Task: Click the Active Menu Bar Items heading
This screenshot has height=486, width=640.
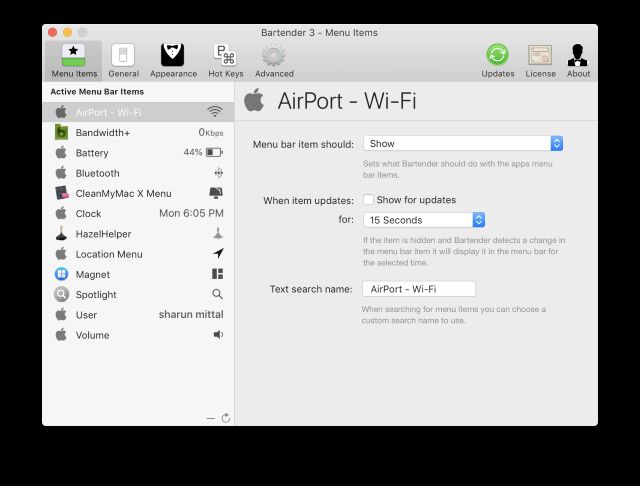Action: [97, 91]
